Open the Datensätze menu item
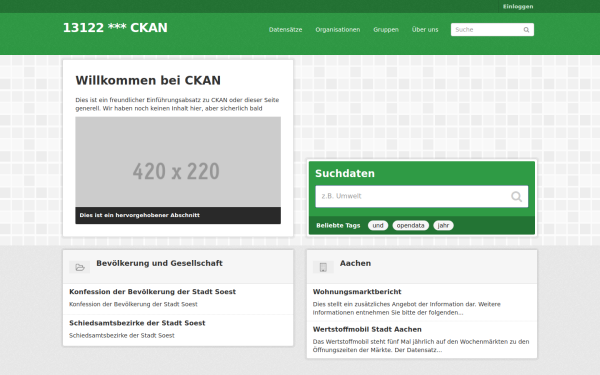This screenshot has height=375, width=600. pos(285,30)
